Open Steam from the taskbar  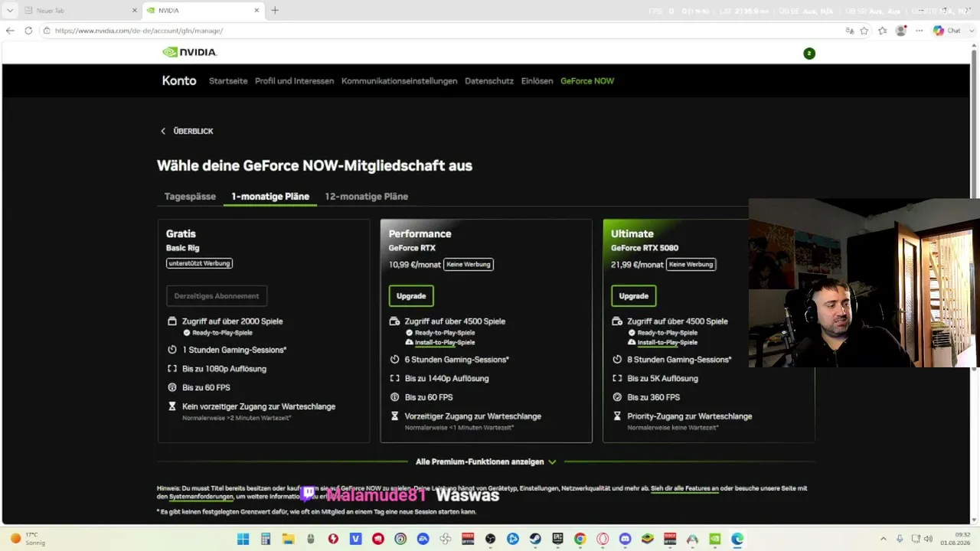pyautogui.click(x=535, y=539)
